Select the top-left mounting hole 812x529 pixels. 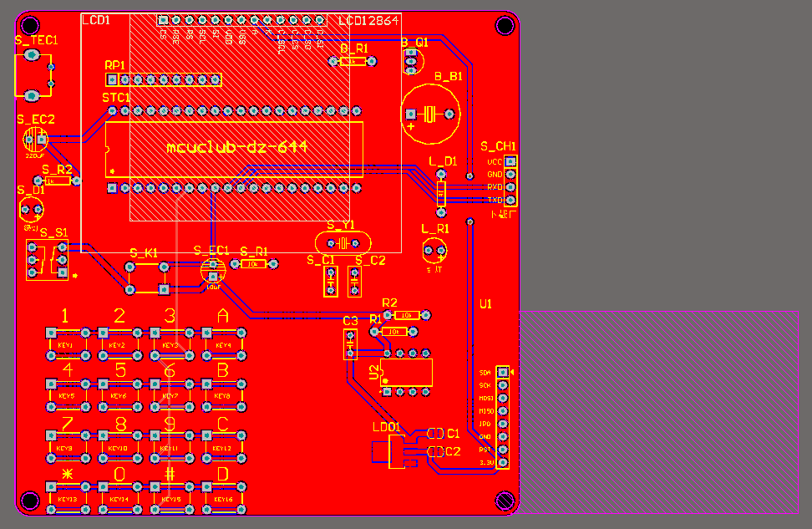click(x=29, y=25)
